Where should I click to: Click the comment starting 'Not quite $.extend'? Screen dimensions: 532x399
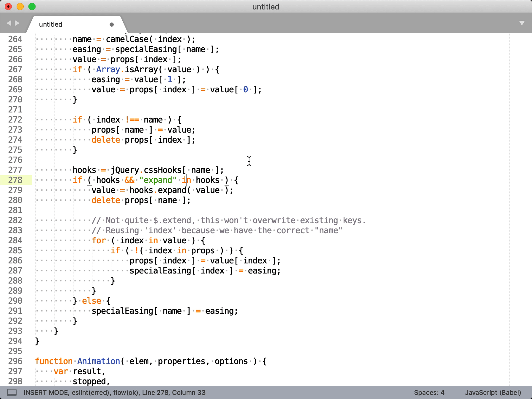coord(229,220)
